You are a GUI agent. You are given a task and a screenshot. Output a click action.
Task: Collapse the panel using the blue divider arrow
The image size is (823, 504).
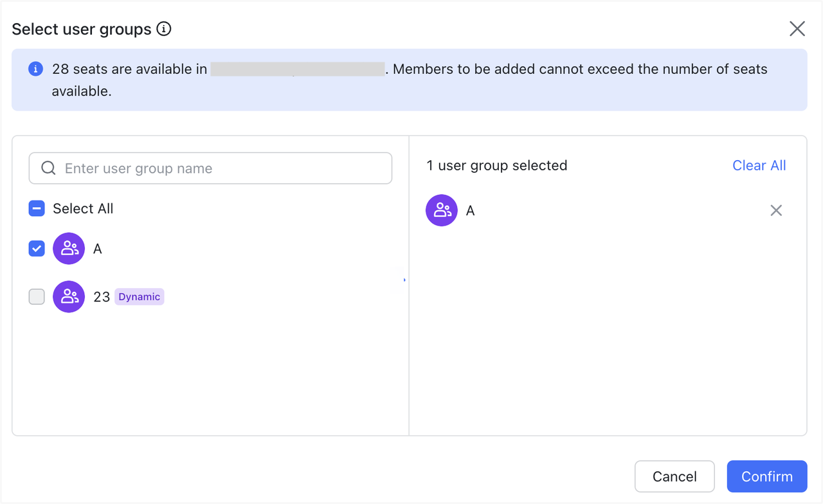(404, 280)
